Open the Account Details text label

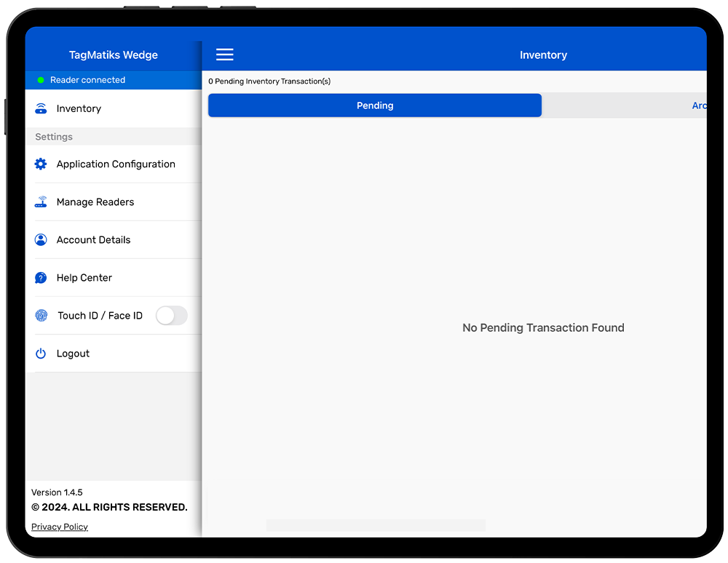pos(93,240)
